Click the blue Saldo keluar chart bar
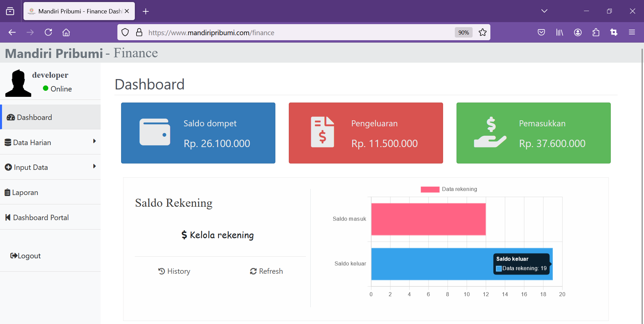 429,264
